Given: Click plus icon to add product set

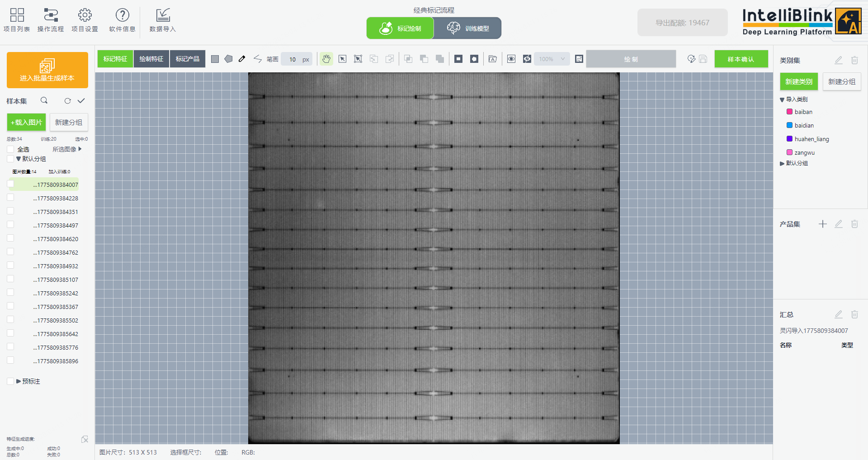Looking at the screenshot, I should click(x=822, y=224).
